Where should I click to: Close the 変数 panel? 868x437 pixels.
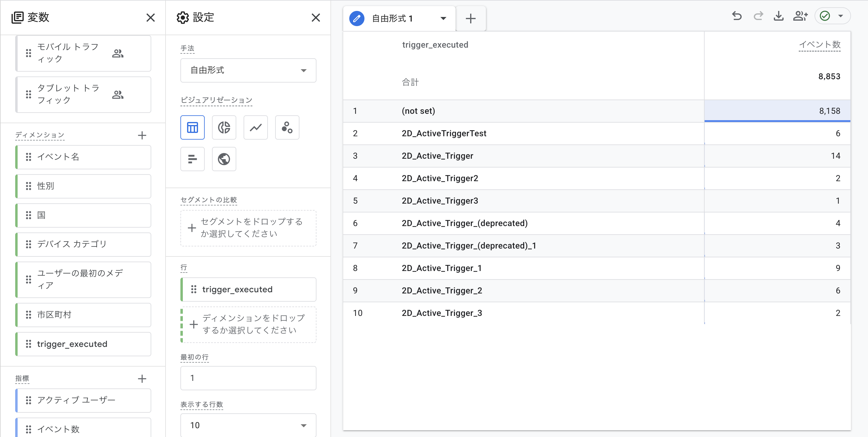151,18
